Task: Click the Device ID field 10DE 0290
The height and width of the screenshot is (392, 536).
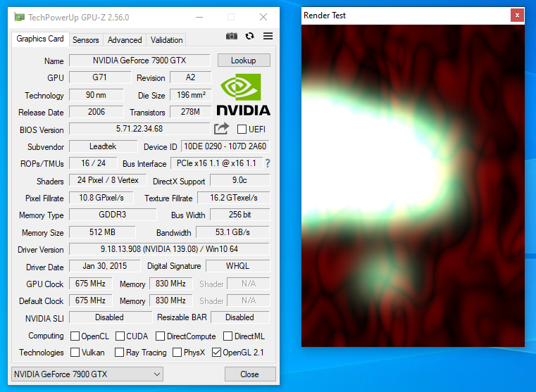Action: [x=225, y=146]
